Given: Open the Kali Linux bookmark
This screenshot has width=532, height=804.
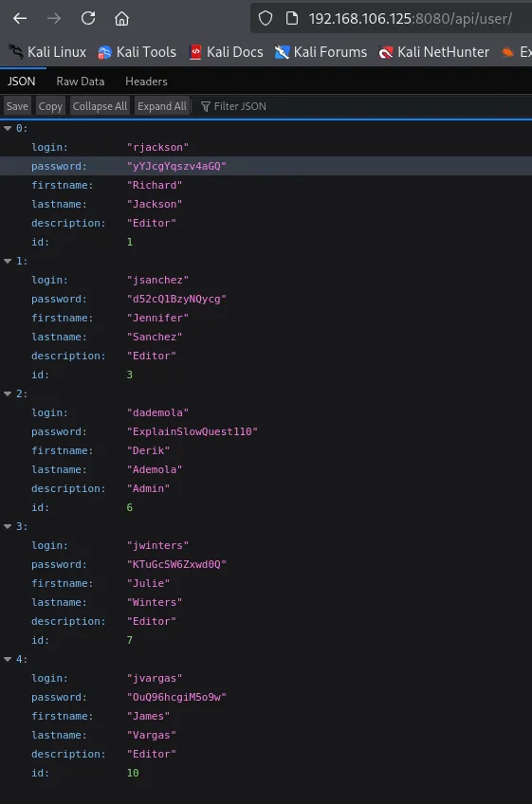Looking at the screenshot, I should pyautogui.click(x=47, y=52).
